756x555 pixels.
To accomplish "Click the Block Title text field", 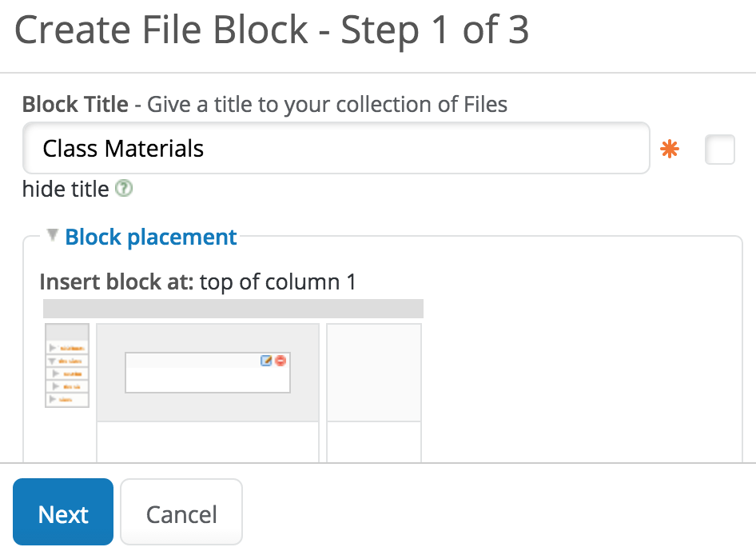I will 336,148.
